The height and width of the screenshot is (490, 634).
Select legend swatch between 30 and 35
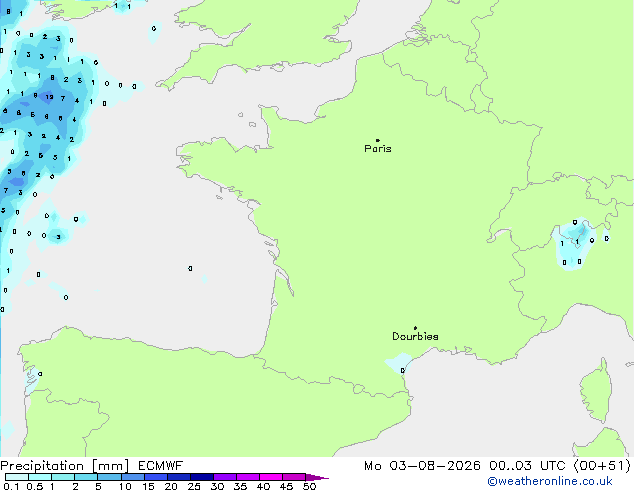224,477
